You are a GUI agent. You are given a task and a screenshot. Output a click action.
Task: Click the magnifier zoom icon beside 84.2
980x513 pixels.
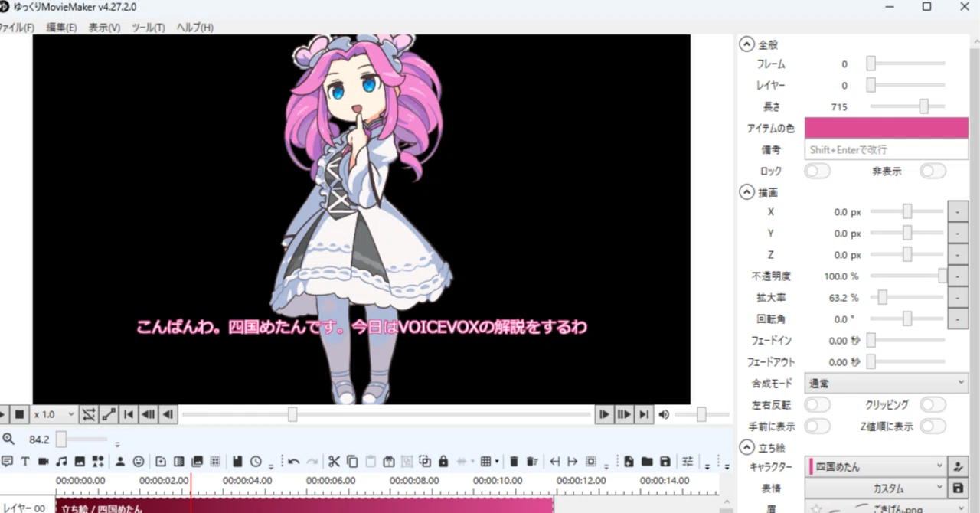coord(8,439)
